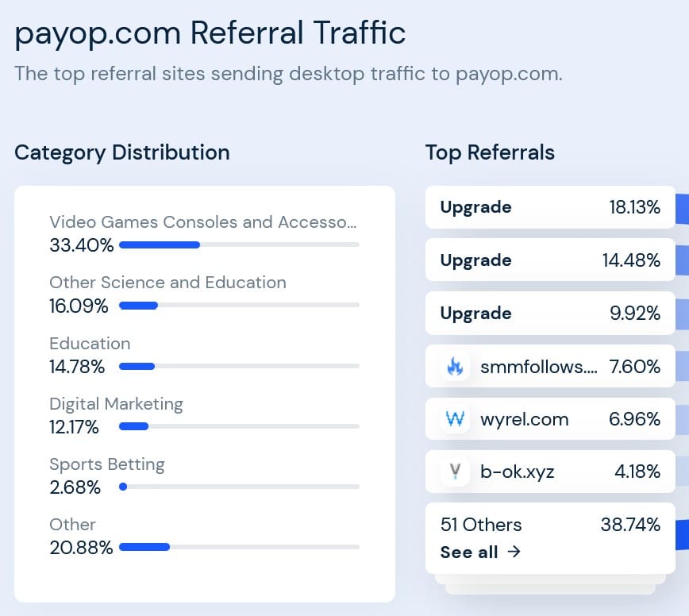
Task: Click the smmfollows flame favicon
Action: point(455,367)
